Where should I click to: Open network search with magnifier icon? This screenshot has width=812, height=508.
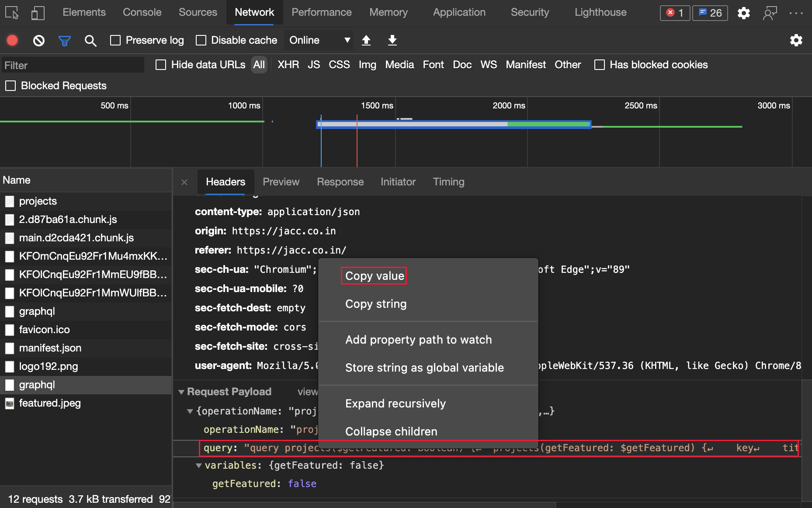[90, 40]
